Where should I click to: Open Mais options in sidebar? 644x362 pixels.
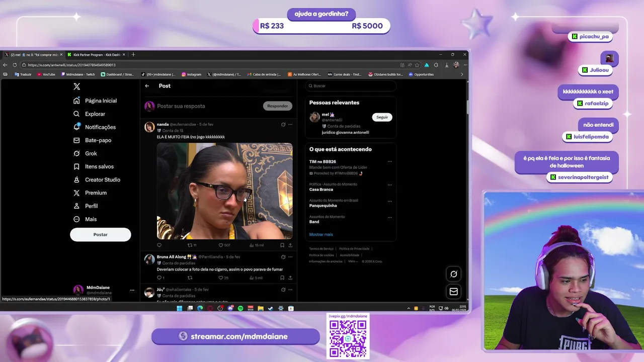pyautogui.click(x=85, y=219)
